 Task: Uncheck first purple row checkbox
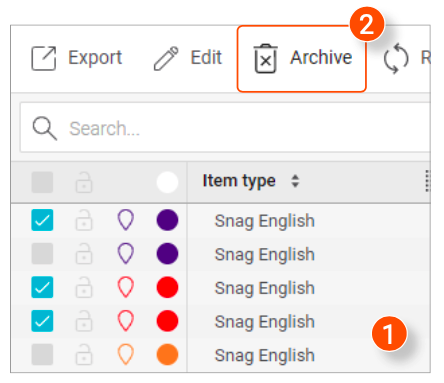(42, 220)
